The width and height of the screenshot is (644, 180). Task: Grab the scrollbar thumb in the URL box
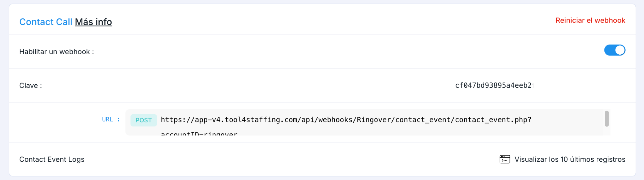click(x=607, y=119)
